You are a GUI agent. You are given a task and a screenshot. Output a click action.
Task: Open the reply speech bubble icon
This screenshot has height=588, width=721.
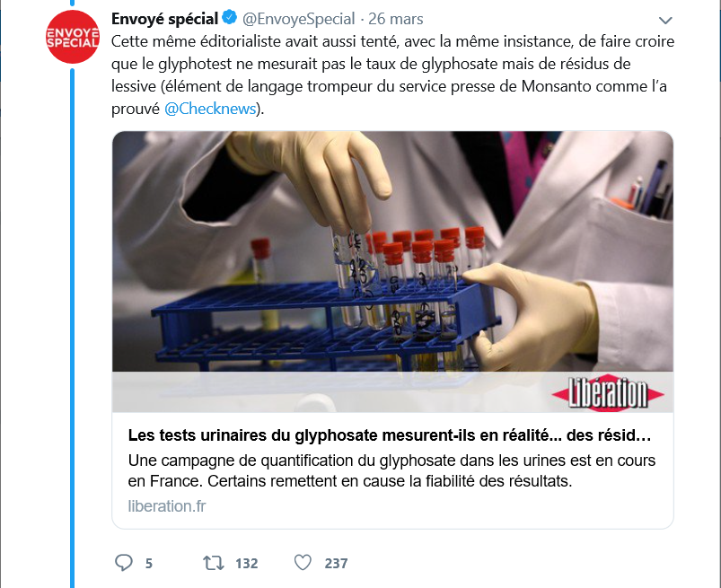click(123, 563)
